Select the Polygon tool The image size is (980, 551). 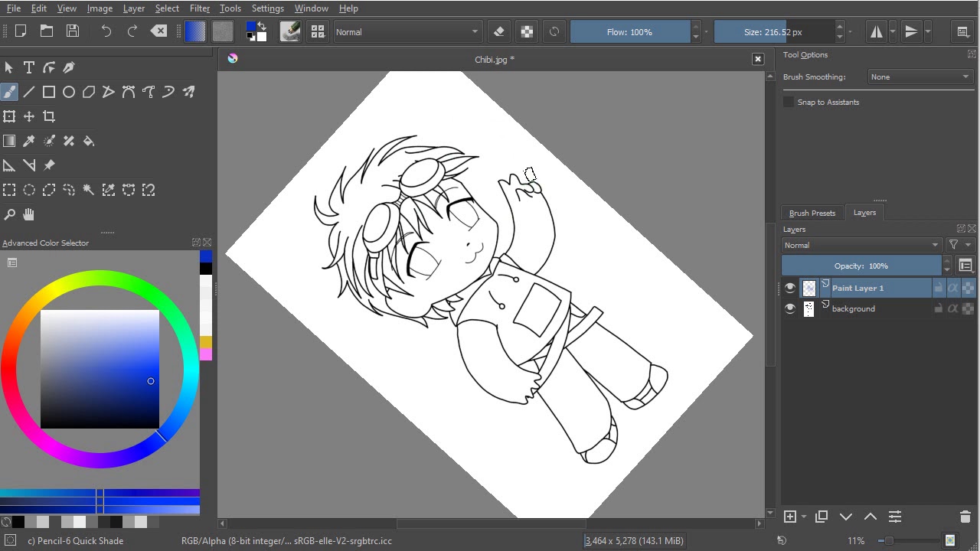[x=89, y=92]
